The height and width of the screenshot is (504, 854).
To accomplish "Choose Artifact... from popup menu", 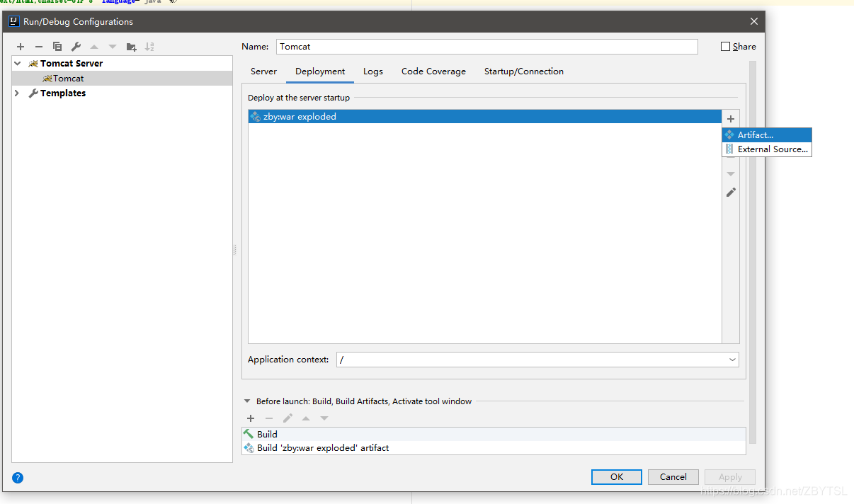I will coord(767,135).
